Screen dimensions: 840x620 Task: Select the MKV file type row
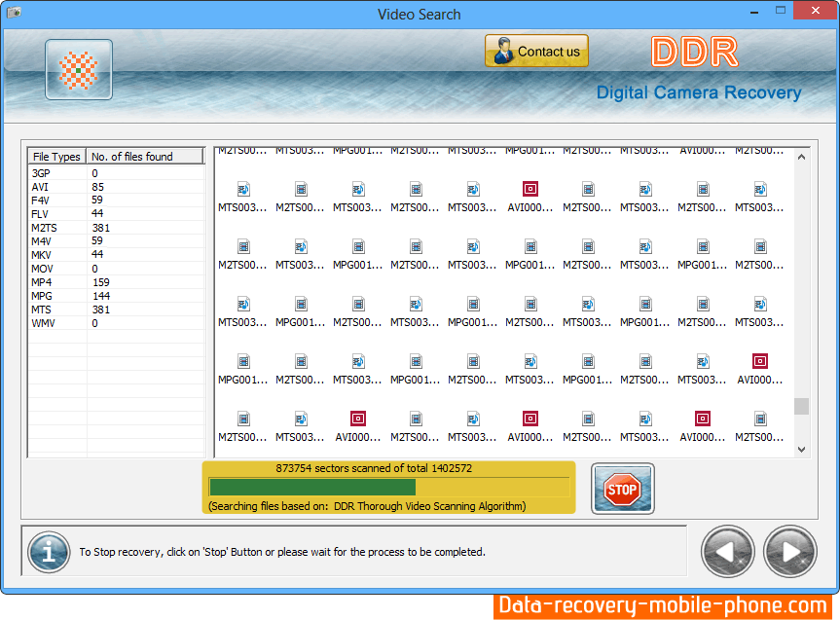tap(117, 255)
